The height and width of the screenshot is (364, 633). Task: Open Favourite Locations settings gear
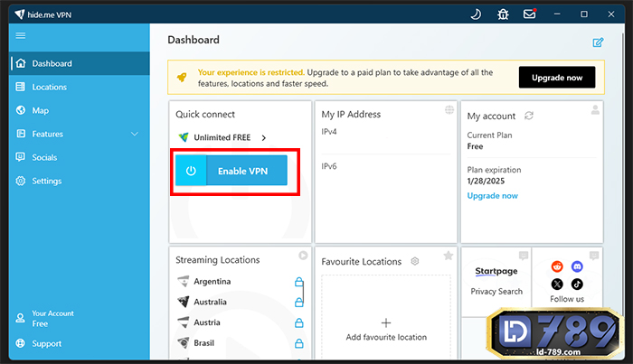(x=414, y=261)
